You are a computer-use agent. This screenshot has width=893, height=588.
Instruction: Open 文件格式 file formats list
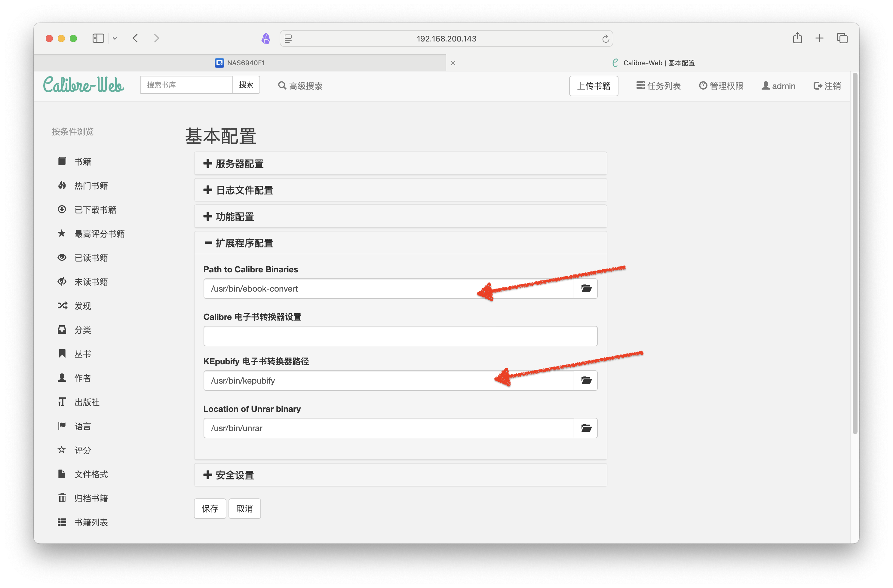[83, 474]
